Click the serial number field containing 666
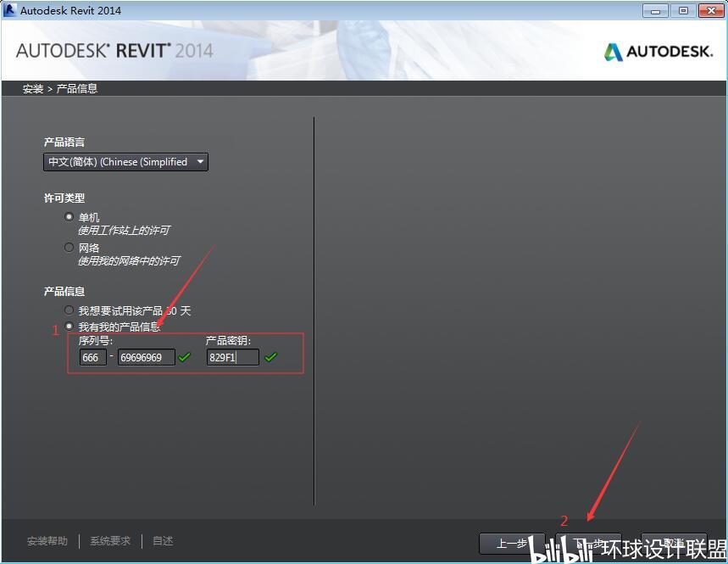728x564 pixels. click(93, 357)
